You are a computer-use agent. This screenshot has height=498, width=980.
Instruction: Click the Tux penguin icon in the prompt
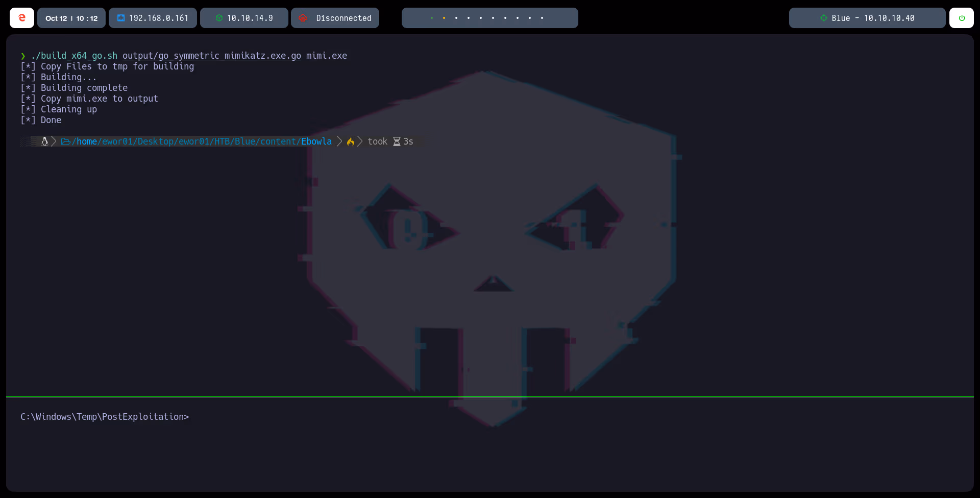(45, 141)
